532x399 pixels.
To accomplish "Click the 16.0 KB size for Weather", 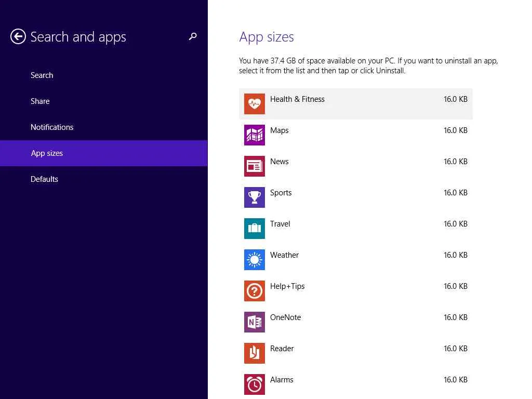I will 455,255.
